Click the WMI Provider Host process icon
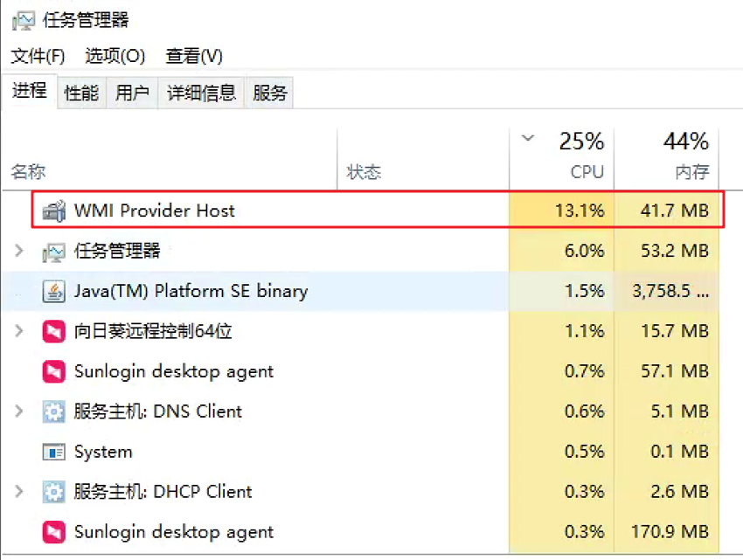 (53, 211)
